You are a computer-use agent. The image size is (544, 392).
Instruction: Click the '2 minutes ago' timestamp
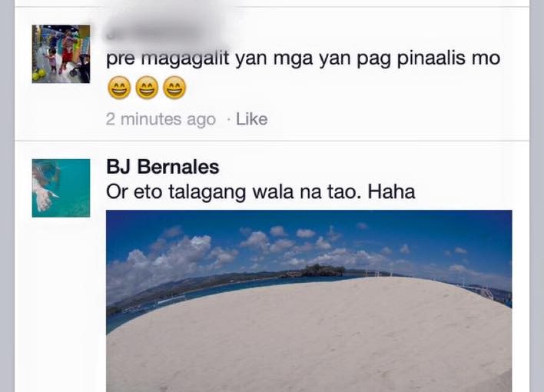pos(161,119)
